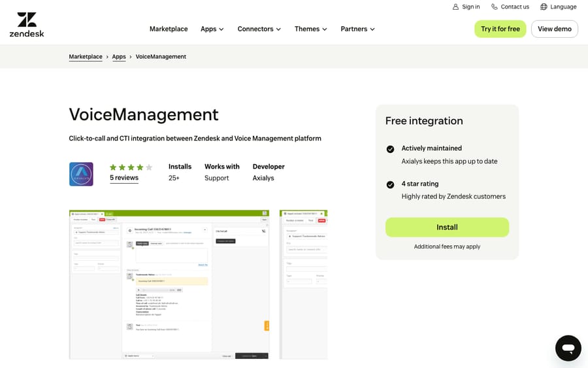The height and width of the screenshot is (368, 588).
Task: Click the Contact us phone icon
Action: tap(495, 7)
